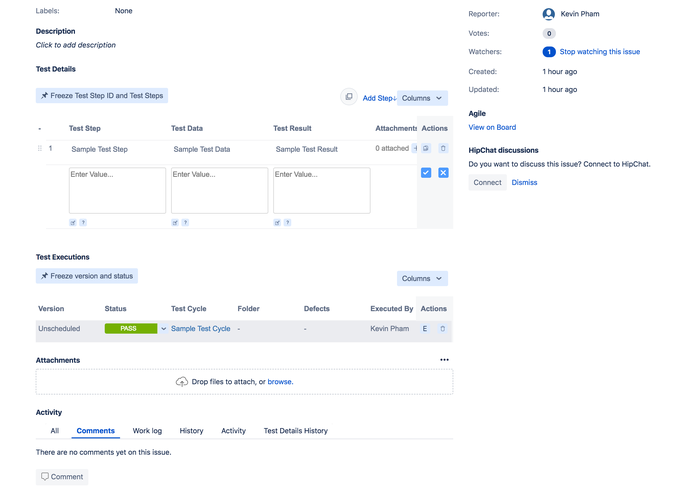The image size is (700, 491).
Task: Click the Unscheduled version cell
Action: pos(59,329)
